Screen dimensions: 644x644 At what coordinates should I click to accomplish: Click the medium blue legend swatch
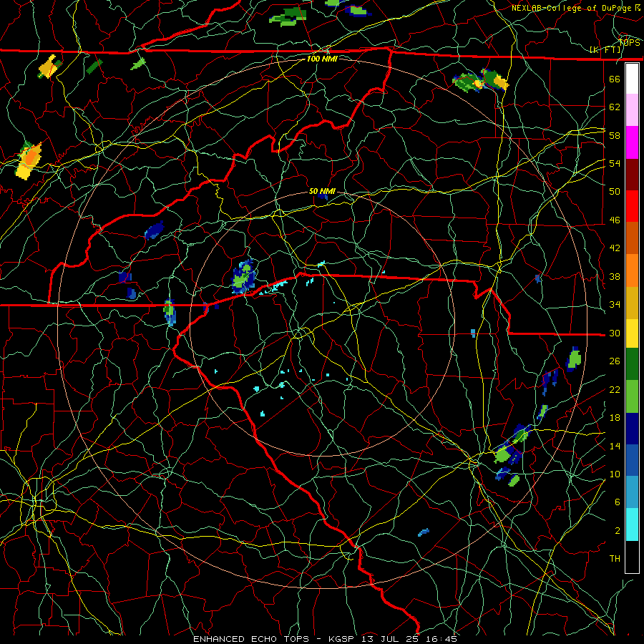point(632,460)
